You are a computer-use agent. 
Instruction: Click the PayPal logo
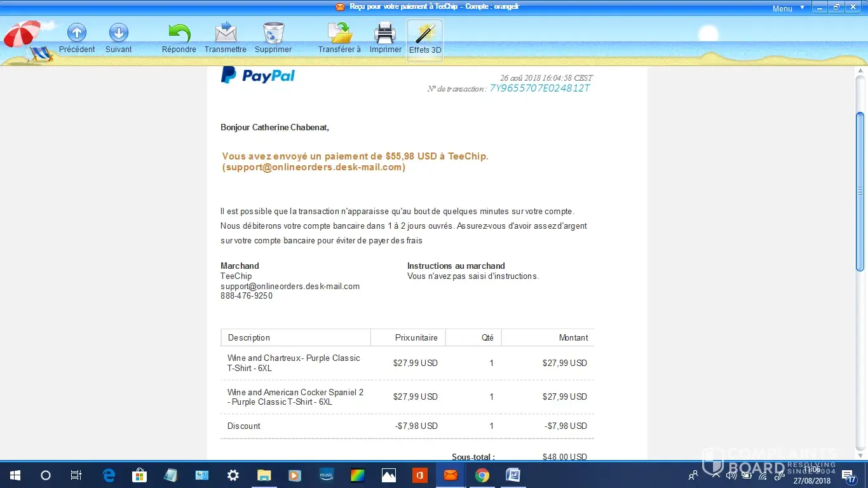[258, 76]
